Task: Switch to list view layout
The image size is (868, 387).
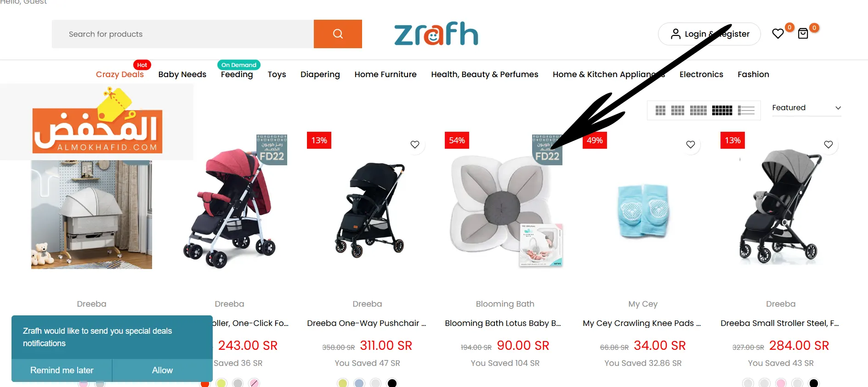Action: click(x=746, y=110)
